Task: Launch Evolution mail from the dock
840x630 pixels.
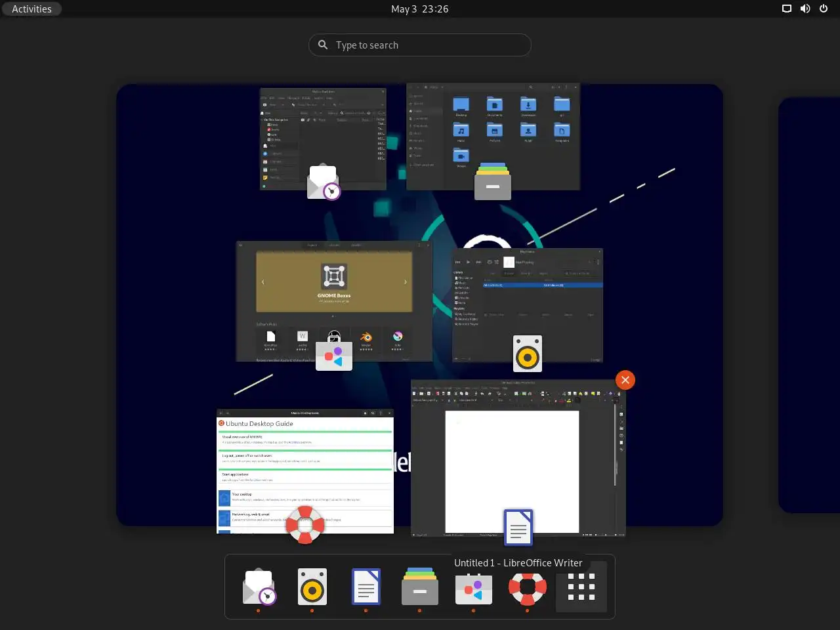Action: tap(259, 586)
